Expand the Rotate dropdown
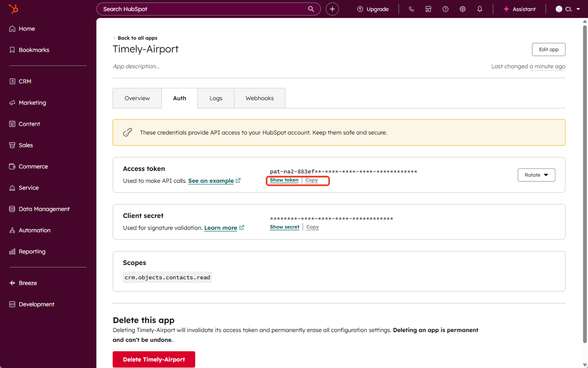 click(x=536, y=175)
